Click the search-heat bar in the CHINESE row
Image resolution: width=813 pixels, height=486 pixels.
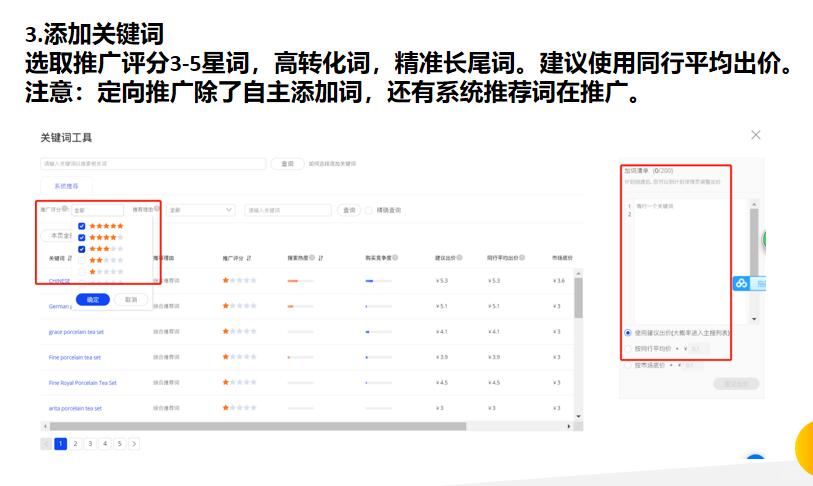pyautogui.click(x=301, y=281)
